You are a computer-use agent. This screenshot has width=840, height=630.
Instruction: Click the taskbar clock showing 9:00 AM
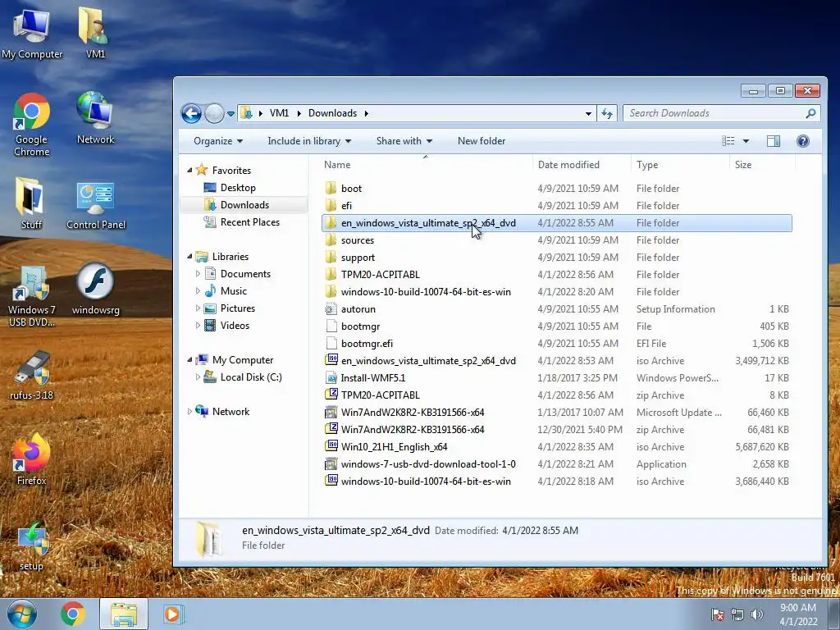(x=798, y=614)
